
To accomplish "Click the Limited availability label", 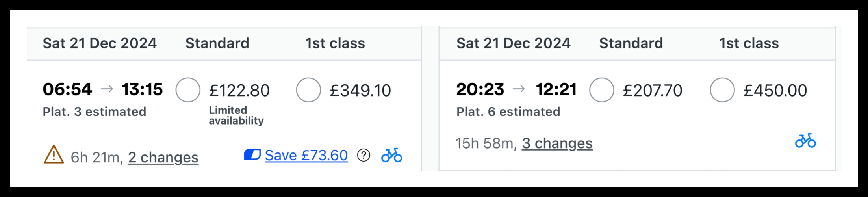I will tap(236, 115).
